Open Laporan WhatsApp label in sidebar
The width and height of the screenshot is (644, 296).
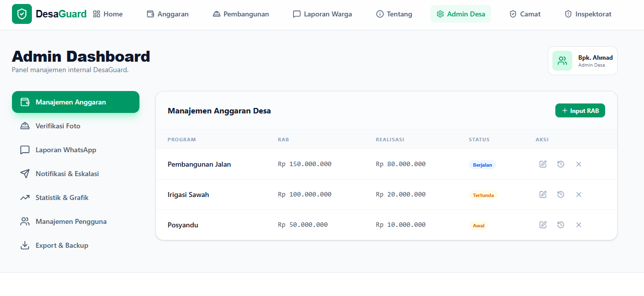(66, 150)
